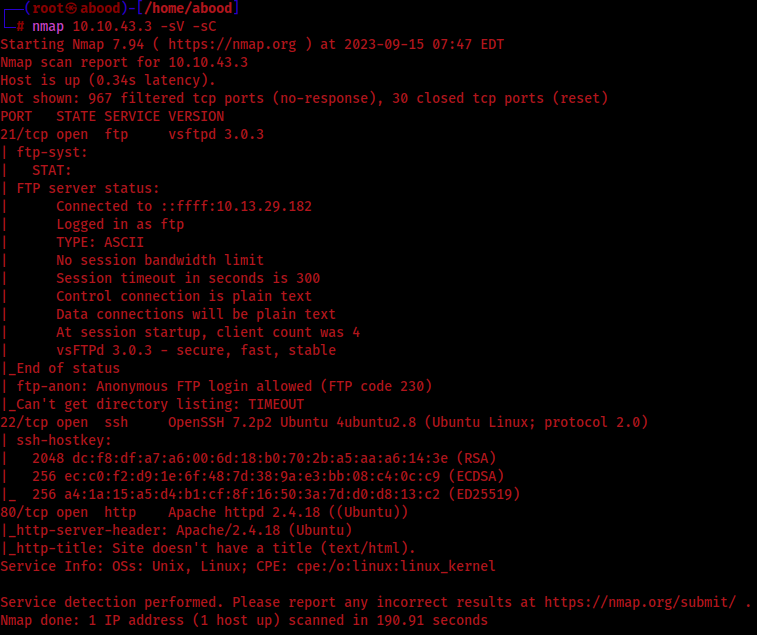Click the http-server-header line

pyautogui.click(x=176, y=530)
